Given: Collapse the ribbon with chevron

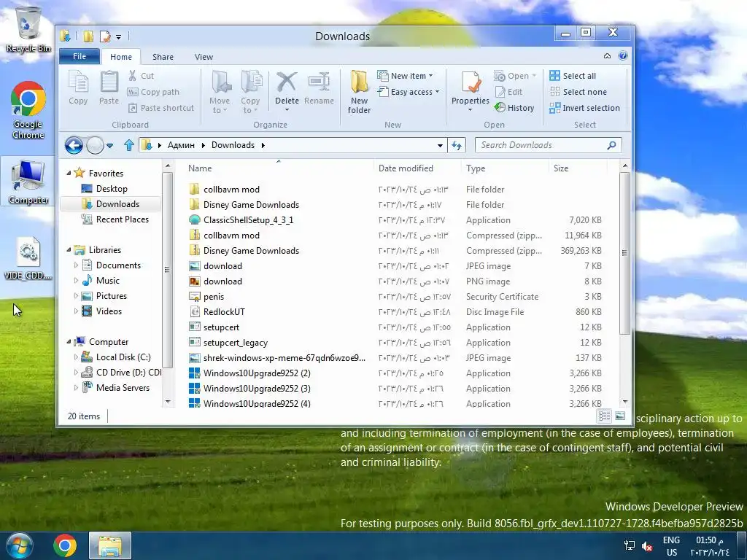Looking at the screenshot, I should click(608, 56).
